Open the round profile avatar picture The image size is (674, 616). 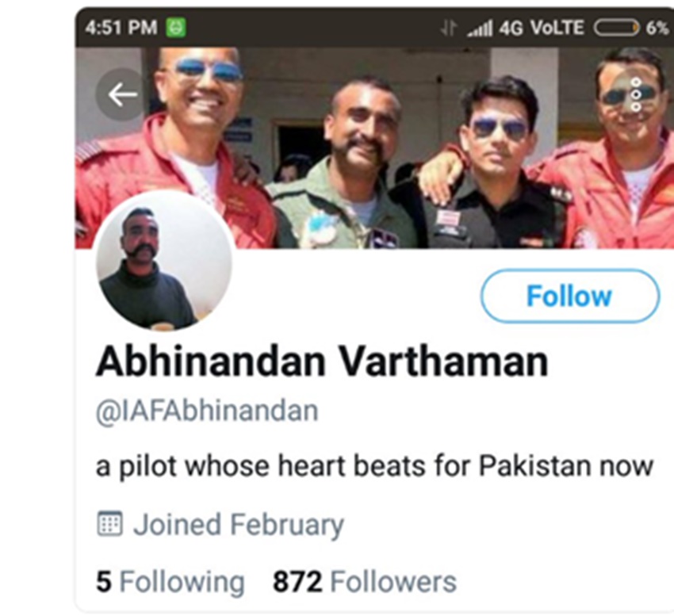pyautogui.click(x=164, y=260)
